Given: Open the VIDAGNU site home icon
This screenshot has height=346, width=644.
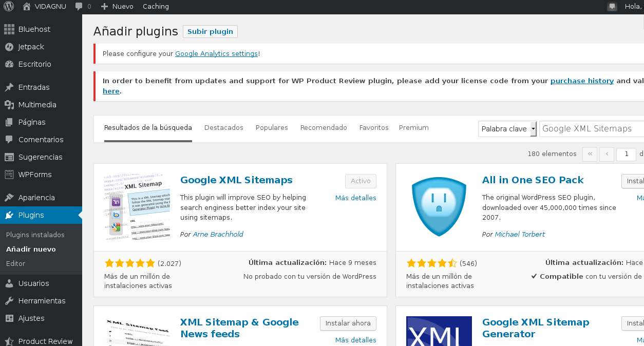Looking at the screenshot, I should click(27, 7).
